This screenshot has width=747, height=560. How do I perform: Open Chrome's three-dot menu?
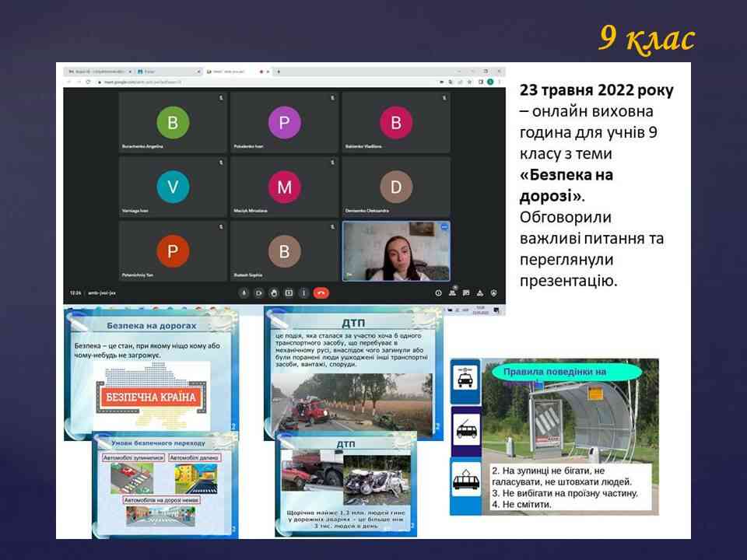pos(500,81)
